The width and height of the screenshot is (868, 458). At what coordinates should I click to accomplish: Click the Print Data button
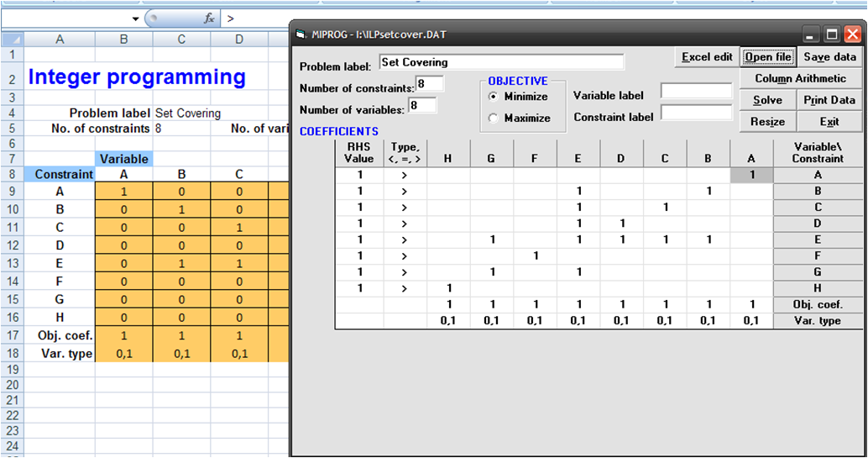[829, 100]
